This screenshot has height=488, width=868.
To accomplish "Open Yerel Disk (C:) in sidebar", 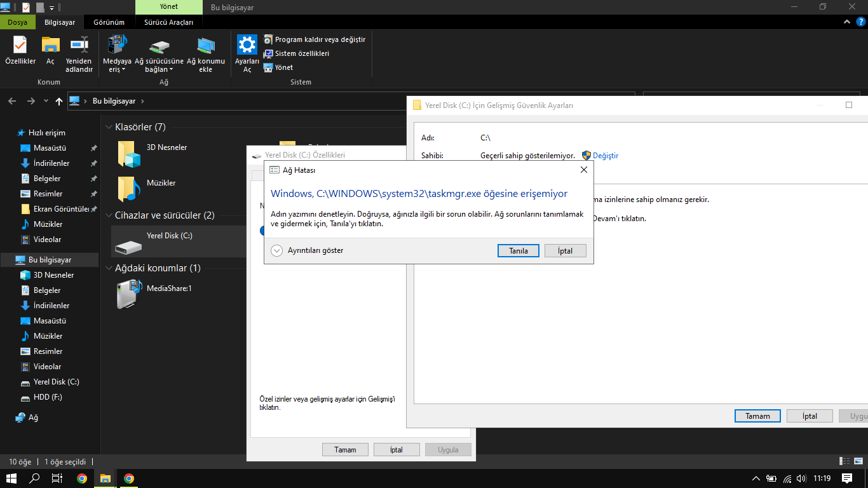I will pos(56,382).
